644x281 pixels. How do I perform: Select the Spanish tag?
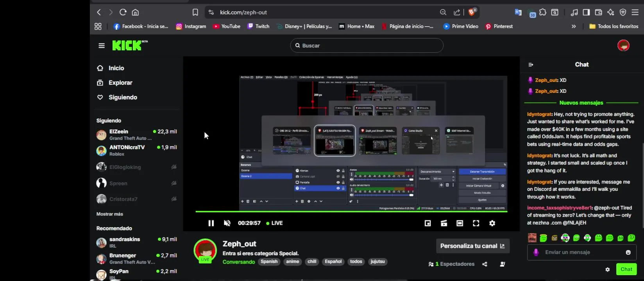(269, 261)
